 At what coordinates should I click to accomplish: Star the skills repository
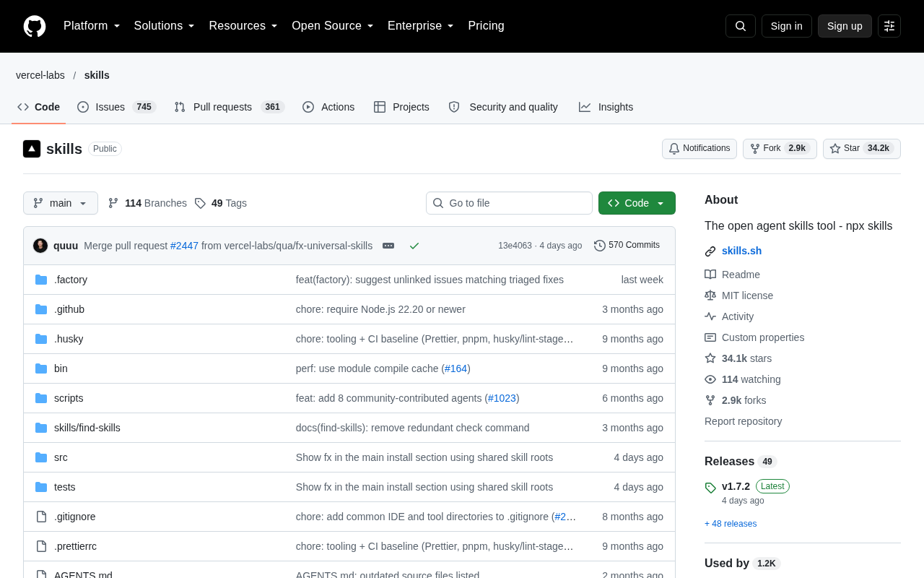(862, 149)
